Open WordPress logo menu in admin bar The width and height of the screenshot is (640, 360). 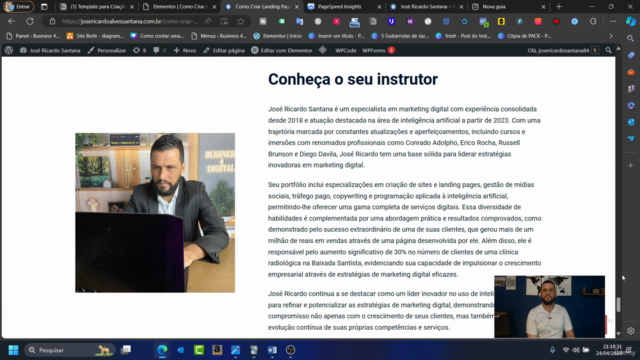9,50
